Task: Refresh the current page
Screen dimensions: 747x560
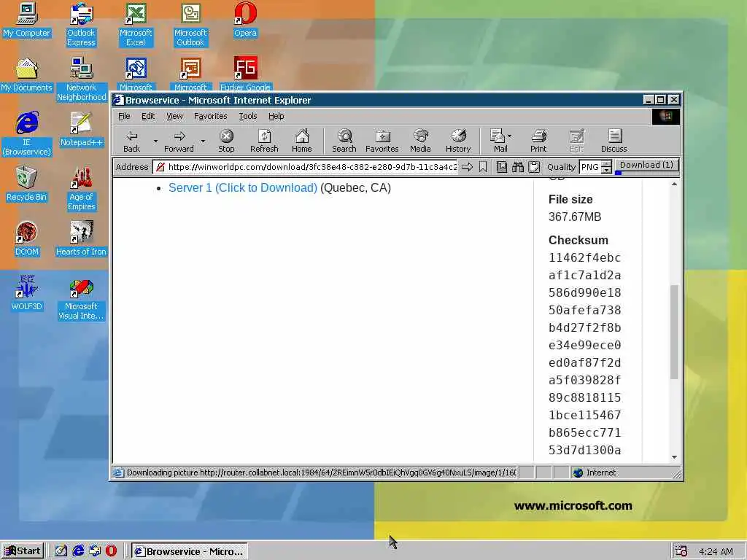Action: 264,141
